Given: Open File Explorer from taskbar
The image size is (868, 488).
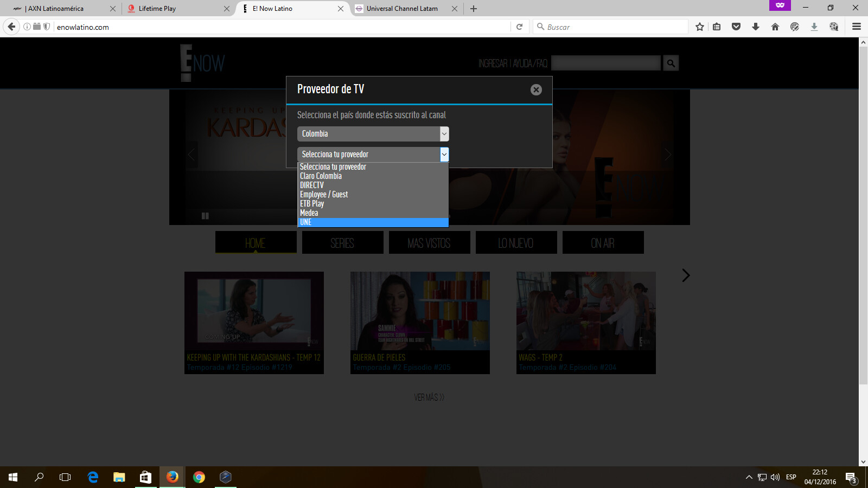Looking at the screenshot, I should tap(119, 477).
